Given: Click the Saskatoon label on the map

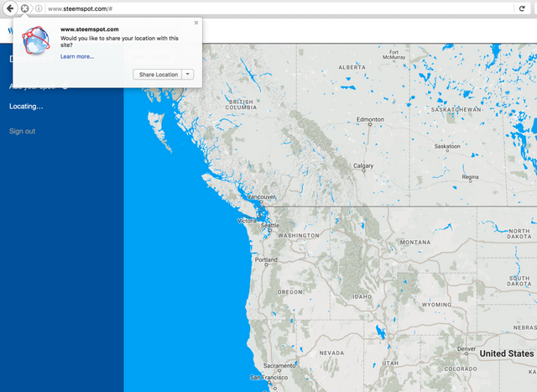Looking at the screenshot, I should 447,146.
